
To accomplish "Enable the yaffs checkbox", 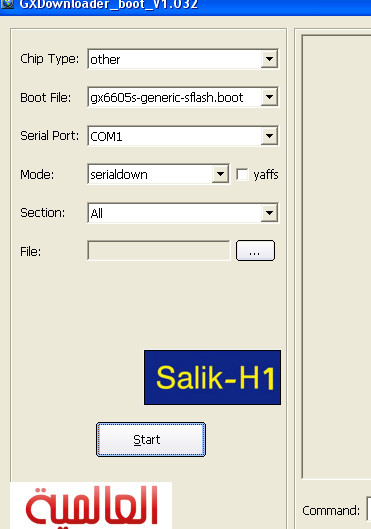I will [x=242, y=174].
